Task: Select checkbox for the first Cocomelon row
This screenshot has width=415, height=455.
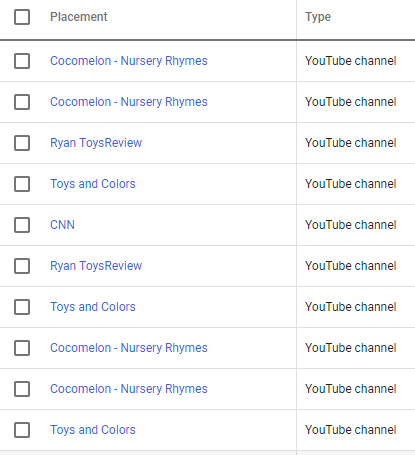Action: (x=22, y=61)
